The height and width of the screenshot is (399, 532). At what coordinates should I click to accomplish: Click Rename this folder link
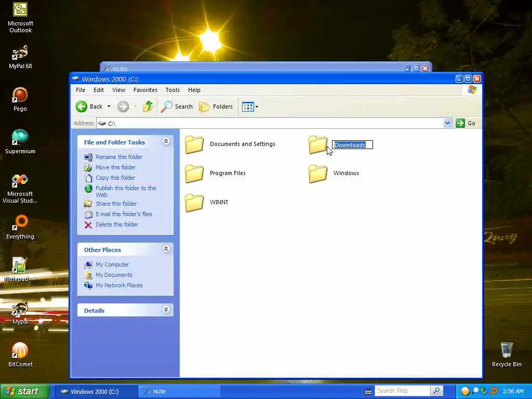point(119,157)
